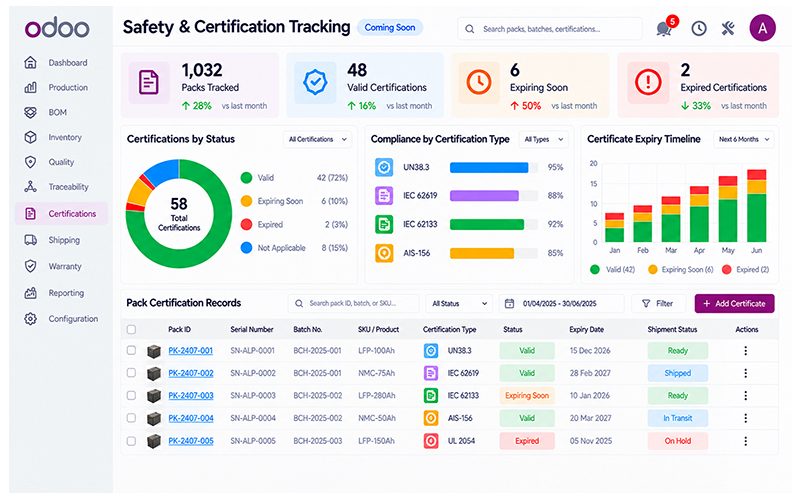Click the AIS-156 icon in compliance chart
Image resolution: width=800 pixels, height=498 pixels.
point(384,253)
